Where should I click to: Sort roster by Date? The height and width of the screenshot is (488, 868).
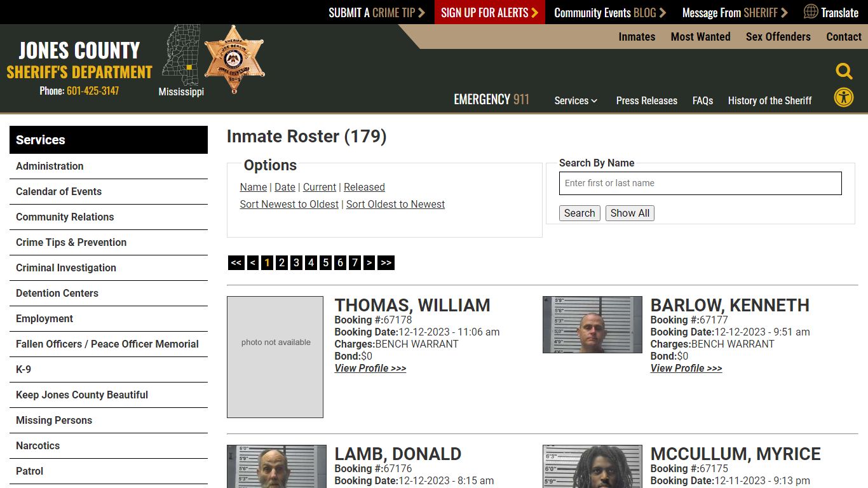point(285,187)
